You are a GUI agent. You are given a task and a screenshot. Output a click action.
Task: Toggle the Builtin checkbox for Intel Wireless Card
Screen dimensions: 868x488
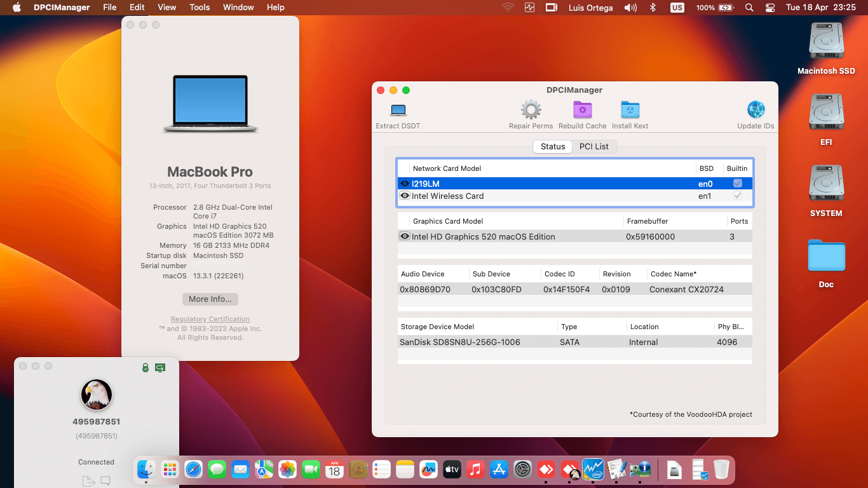coord(738,196)
